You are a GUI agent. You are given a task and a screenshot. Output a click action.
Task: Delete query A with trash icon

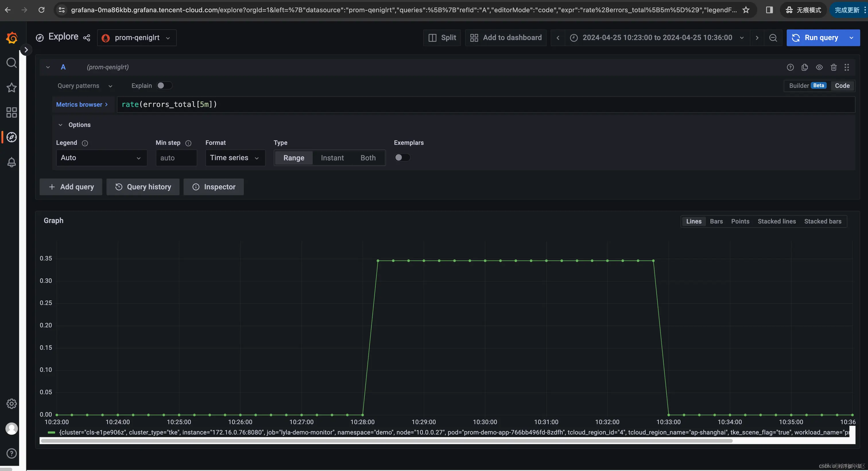(x=833, y=67)
